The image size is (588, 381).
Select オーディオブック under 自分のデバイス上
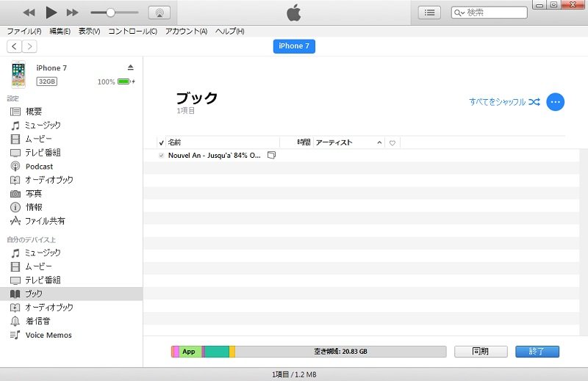pos(71,308)
